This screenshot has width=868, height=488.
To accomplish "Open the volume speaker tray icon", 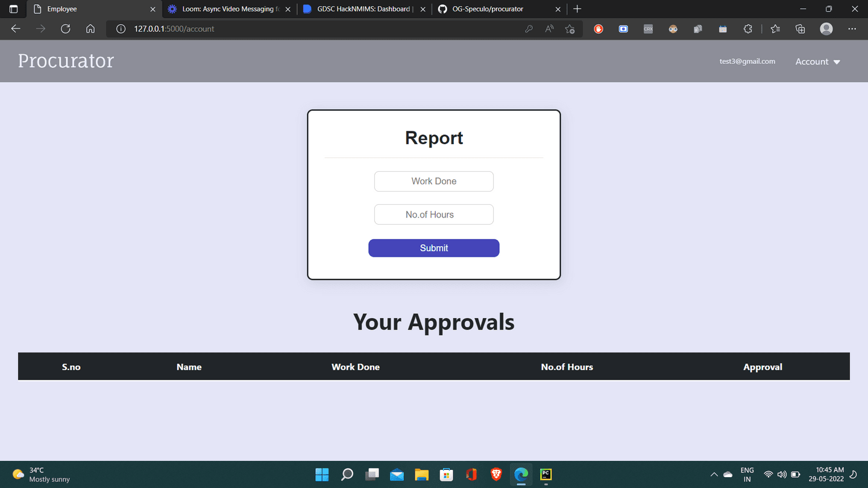I will coord(782,475).
